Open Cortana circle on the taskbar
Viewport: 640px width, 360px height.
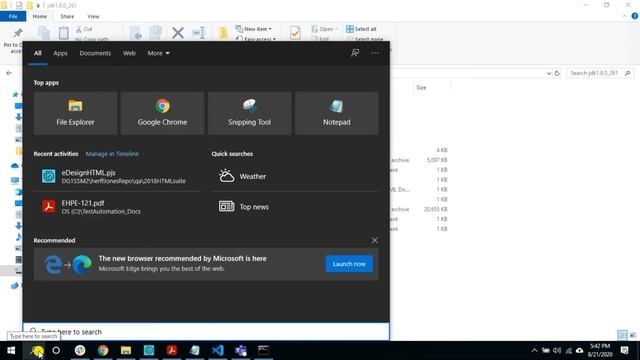[x=56, y=350]
